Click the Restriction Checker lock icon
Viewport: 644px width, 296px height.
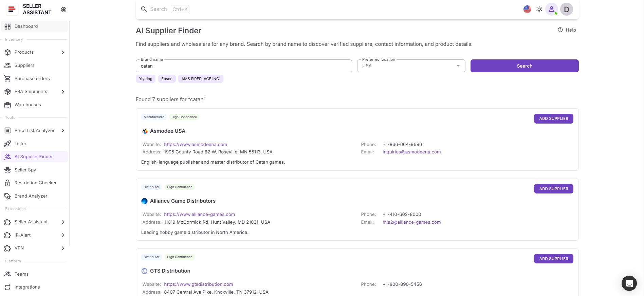point(7,183)
